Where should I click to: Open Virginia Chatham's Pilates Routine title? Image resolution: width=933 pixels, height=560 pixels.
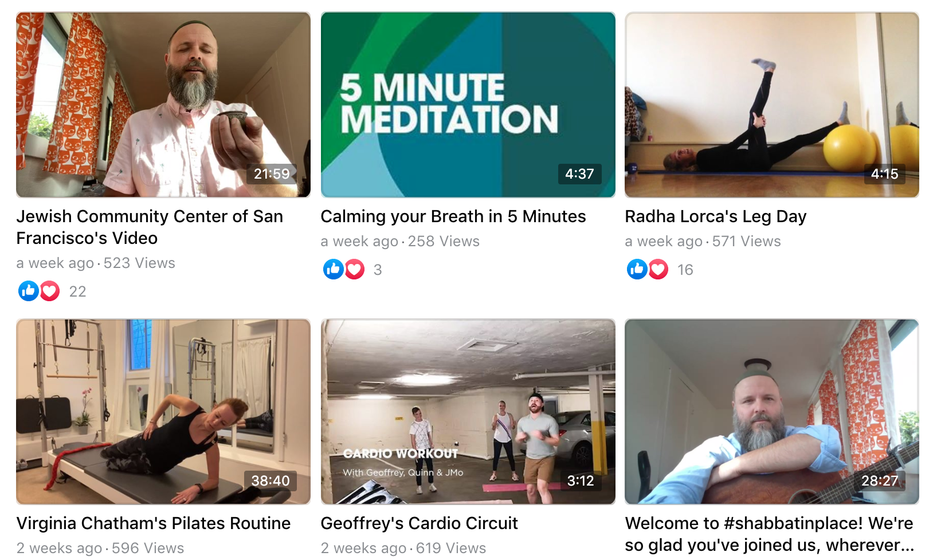[154, 523]
